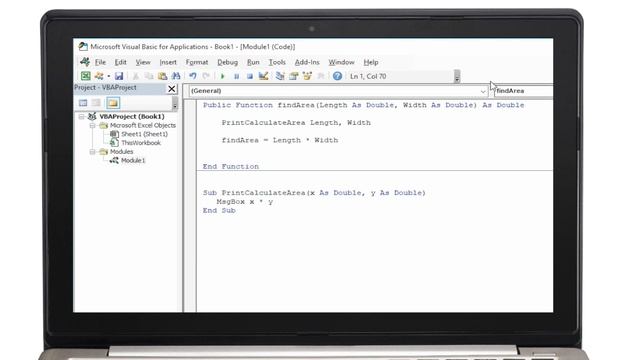The height and width of the screenshot is (360, 640).
Task: Click View Code icon in Project pane
Action: 83,103
